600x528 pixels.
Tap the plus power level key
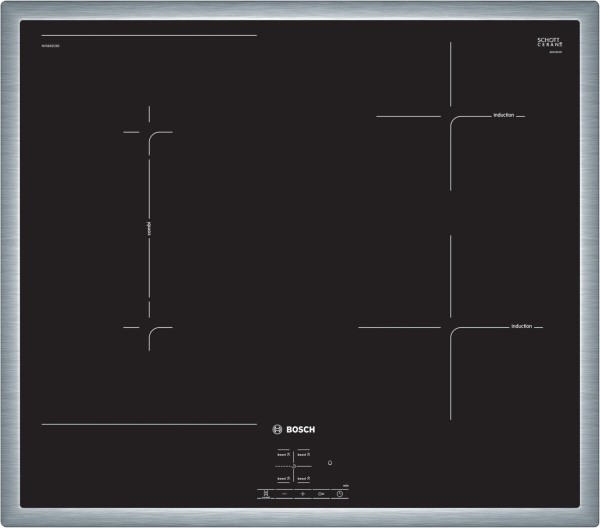point(303,494)
